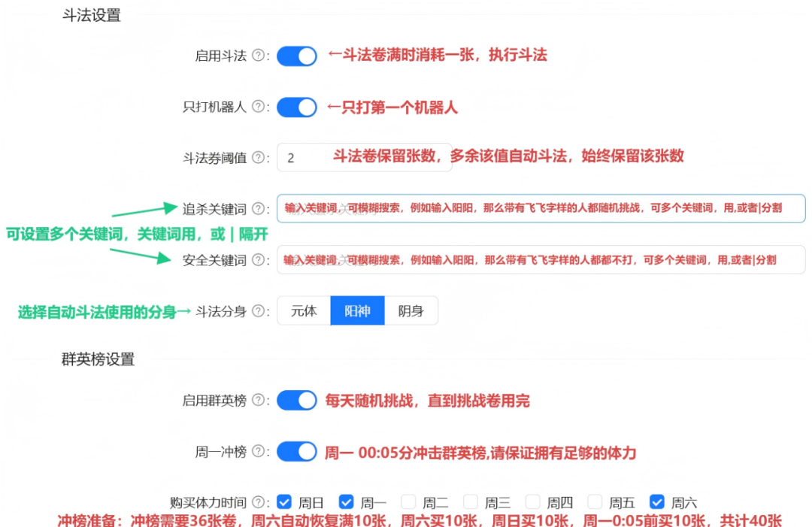812x527 pixels.
Task: Uncheck the 周六 checkbox
Action: [x=657, y=502]
